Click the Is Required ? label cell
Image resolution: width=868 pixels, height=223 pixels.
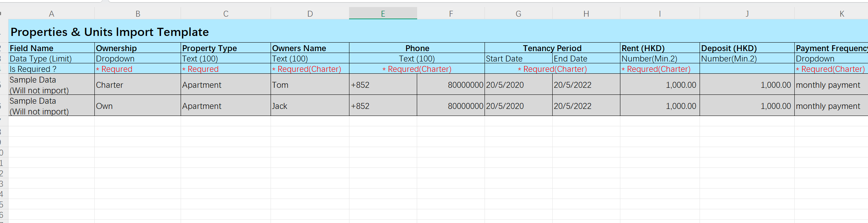[51, 69]
